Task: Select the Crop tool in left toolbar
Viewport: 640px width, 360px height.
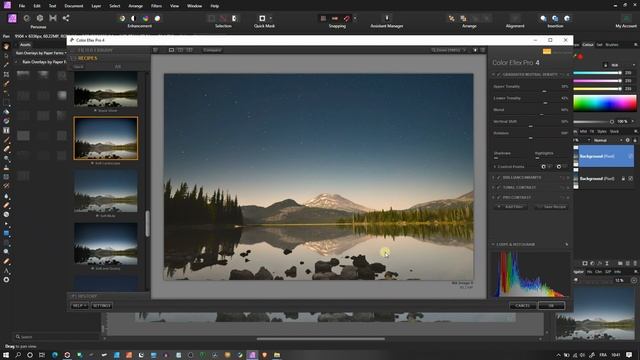Action: point(6,74)
